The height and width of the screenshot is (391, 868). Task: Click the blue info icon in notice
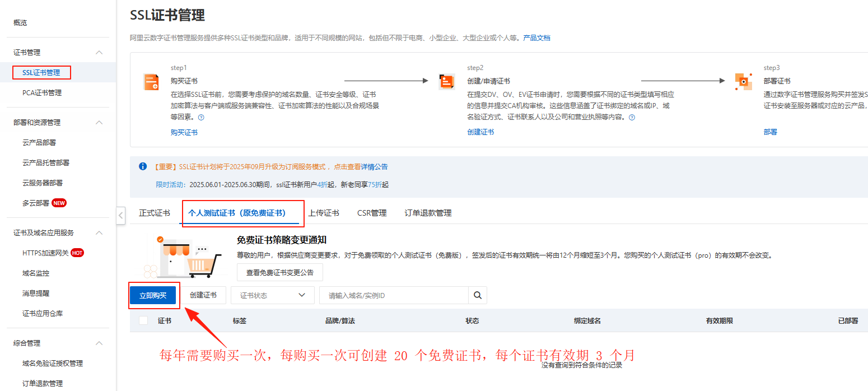point(143,166)
